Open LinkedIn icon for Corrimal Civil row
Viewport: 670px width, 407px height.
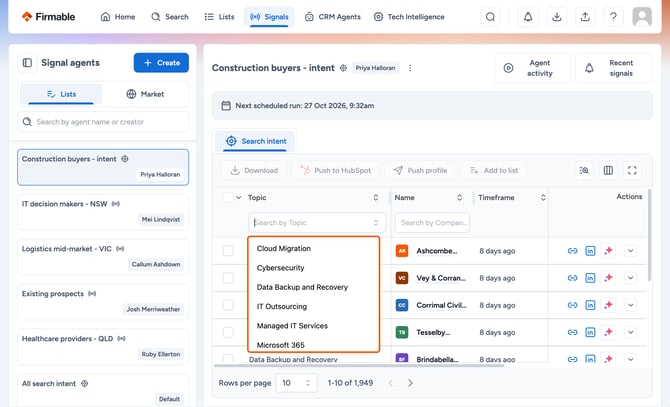(590, 305)
